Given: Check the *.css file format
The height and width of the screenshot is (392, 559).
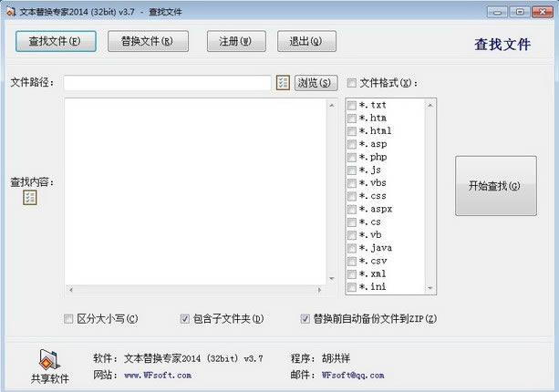Looking at the screenshot, I should point(352,196).
